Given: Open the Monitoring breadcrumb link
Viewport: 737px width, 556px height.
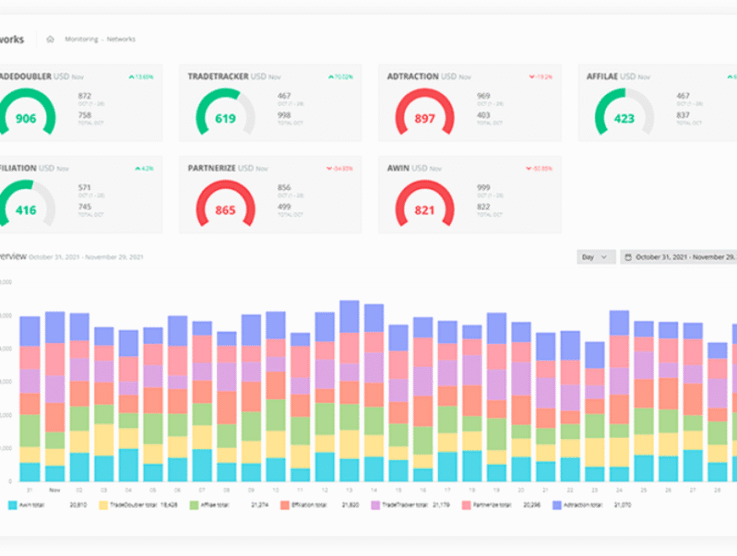Looking at the screenshot, I should coord(81,39).
